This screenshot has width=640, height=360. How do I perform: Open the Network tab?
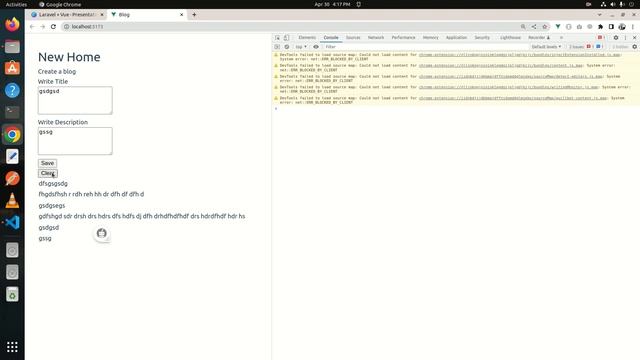click(x=376, y=38)
